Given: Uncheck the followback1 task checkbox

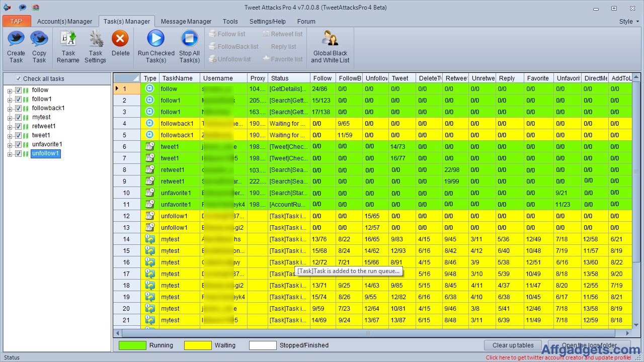Looking at the screenshot, I should point(18,108).
